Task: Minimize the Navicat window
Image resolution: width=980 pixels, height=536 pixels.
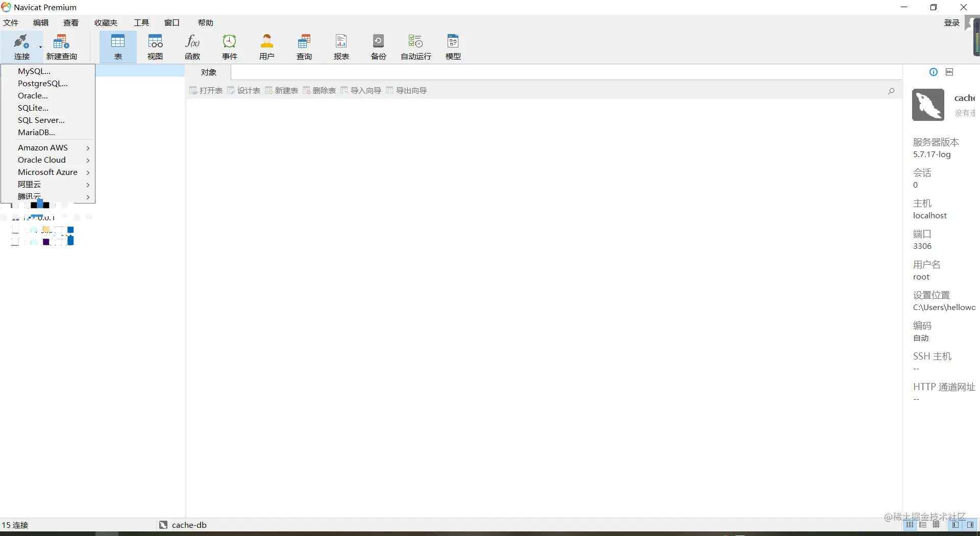Action: (904, 7)
